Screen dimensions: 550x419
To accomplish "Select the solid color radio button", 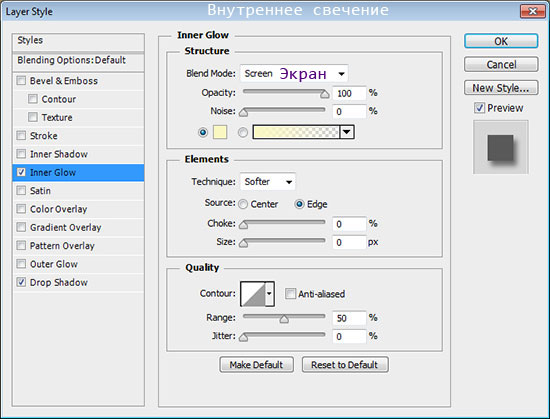I will tap(203, 133).
